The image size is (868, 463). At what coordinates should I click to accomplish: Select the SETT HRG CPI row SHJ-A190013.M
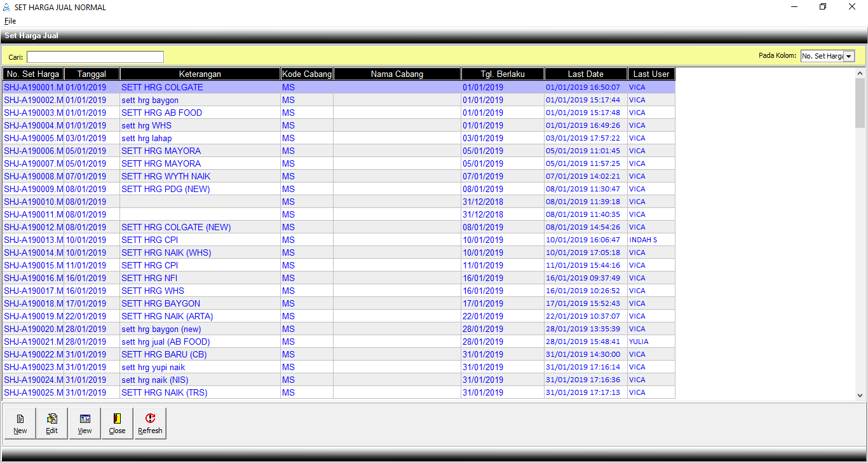(x=149, y=240)
